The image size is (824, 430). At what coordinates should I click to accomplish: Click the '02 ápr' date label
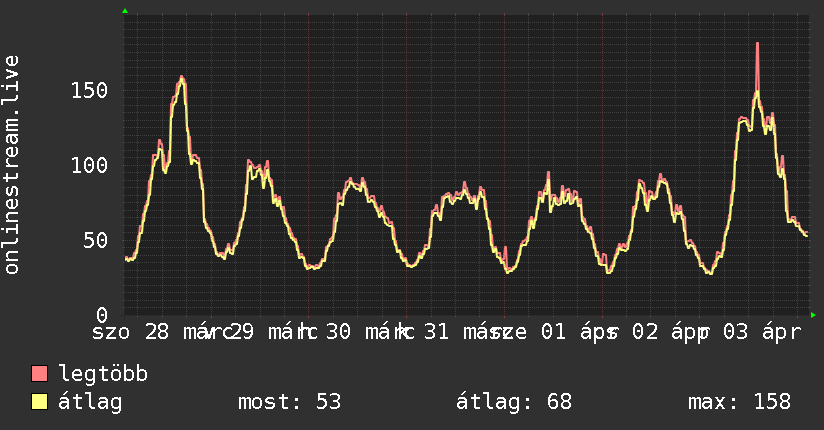[671, 332]
